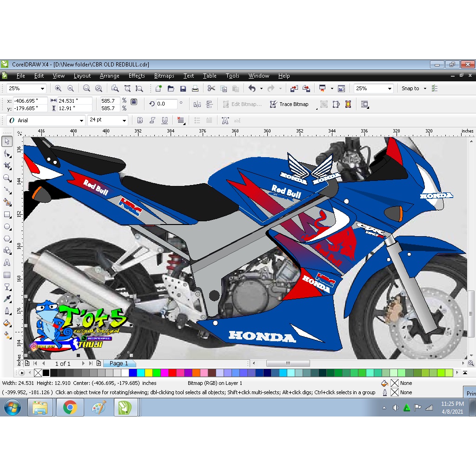The width and height of the screenshot is (476, 476).
Task: Open the standard toolbar 25% zoom dropdown
Action: pos(390,89)
